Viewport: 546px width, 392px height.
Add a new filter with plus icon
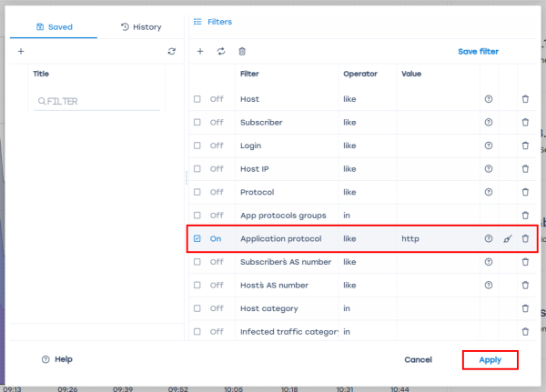(200, 52)
